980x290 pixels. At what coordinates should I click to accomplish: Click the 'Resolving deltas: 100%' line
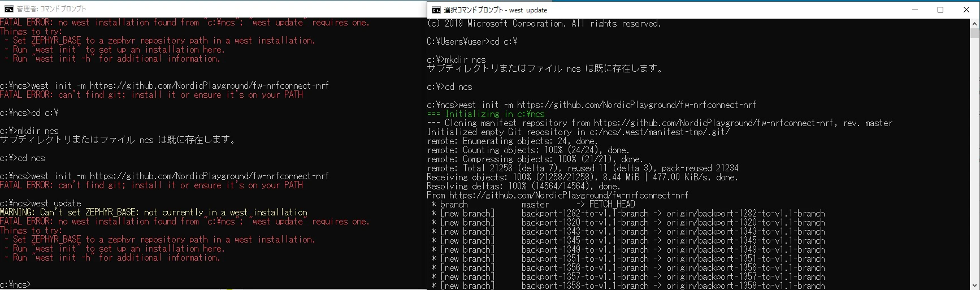tap(523, 186)
